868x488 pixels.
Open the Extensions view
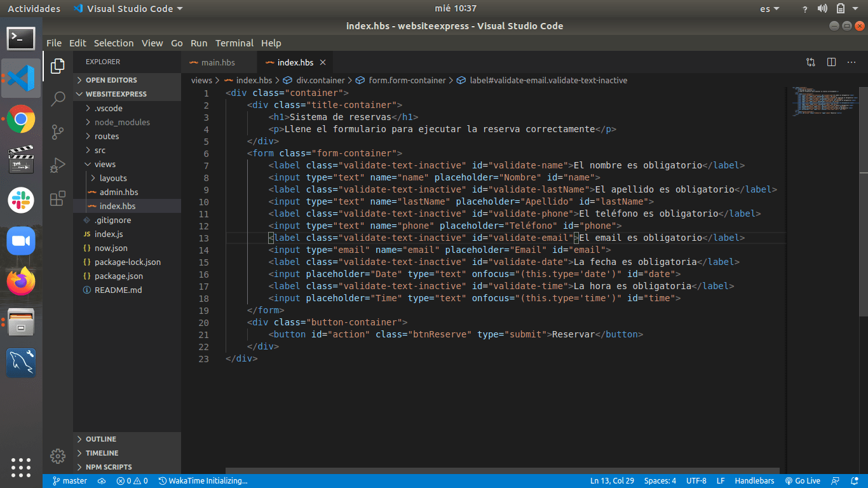coord(58,198)
